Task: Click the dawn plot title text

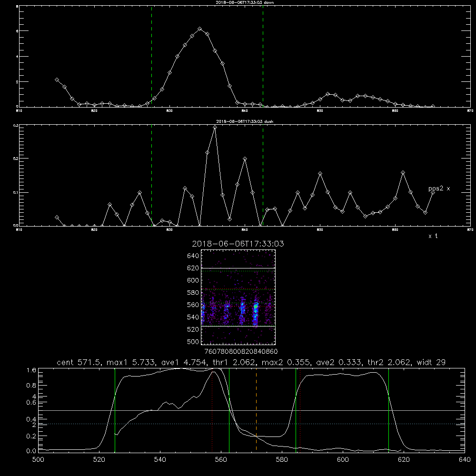Action: click(245, 2)
